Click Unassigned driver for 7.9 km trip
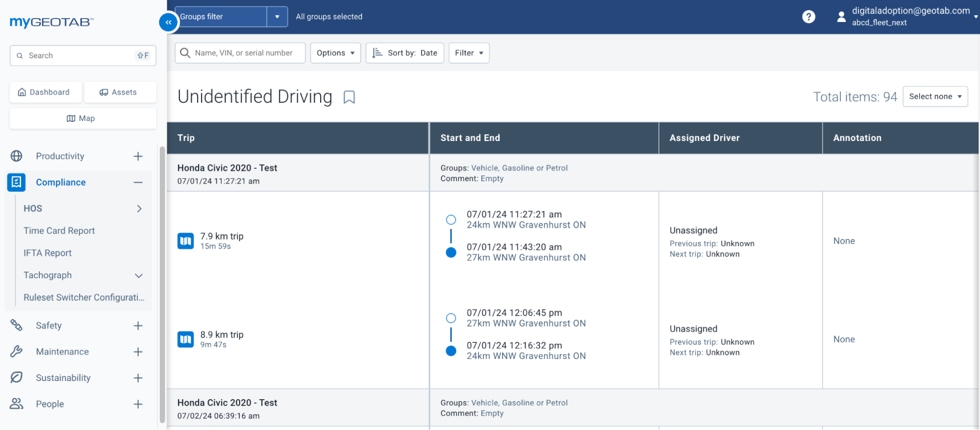The height and width of the screenshot is (430, 980). click(693, 231)
